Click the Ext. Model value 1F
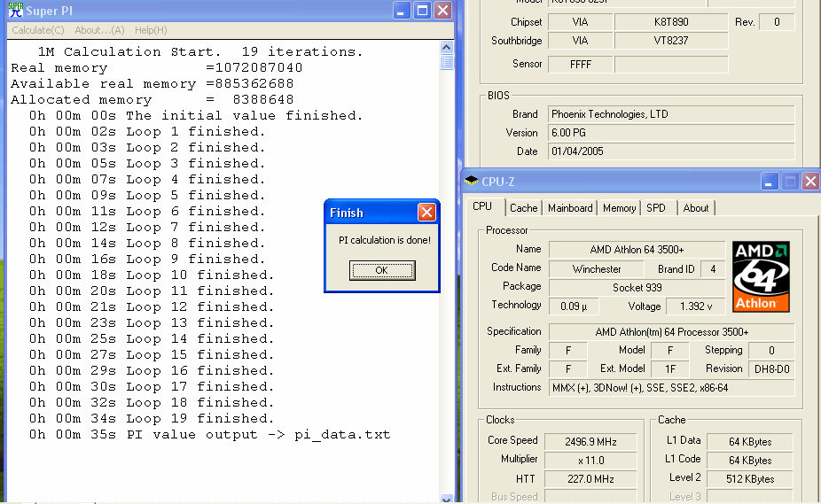Viewport: 821px width, 504px height. pyautogui.click(x=669, y=369)
